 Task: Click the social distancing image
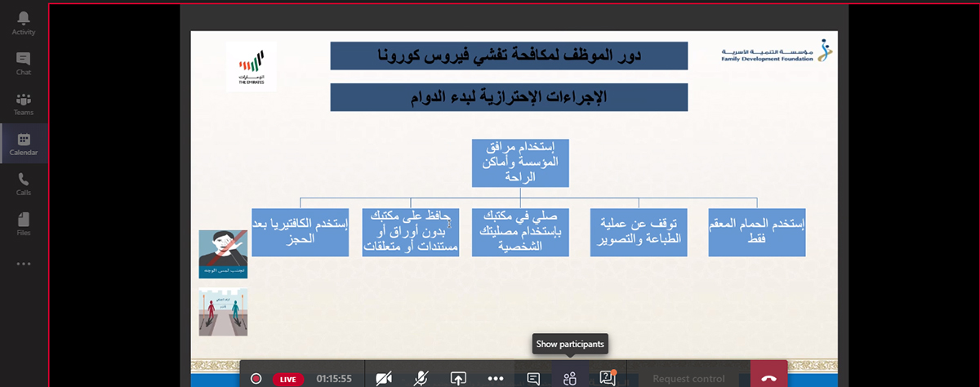223,312
